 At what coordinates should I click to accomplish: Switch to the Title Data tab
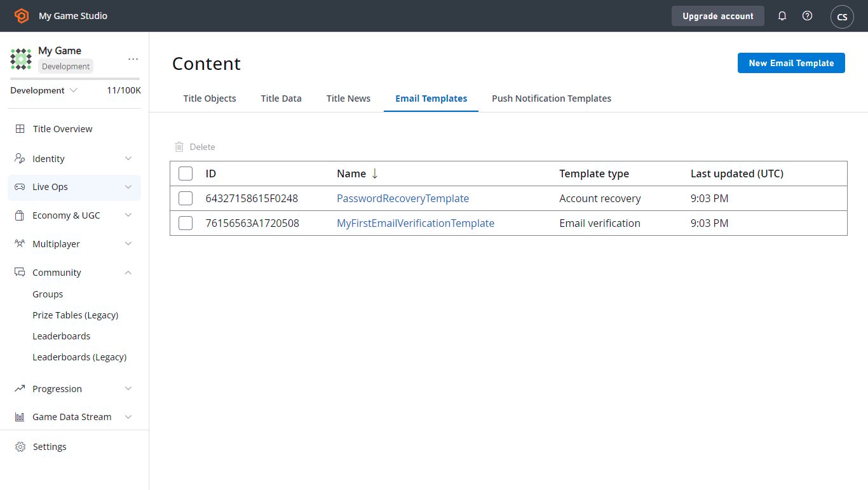(281, 99)
